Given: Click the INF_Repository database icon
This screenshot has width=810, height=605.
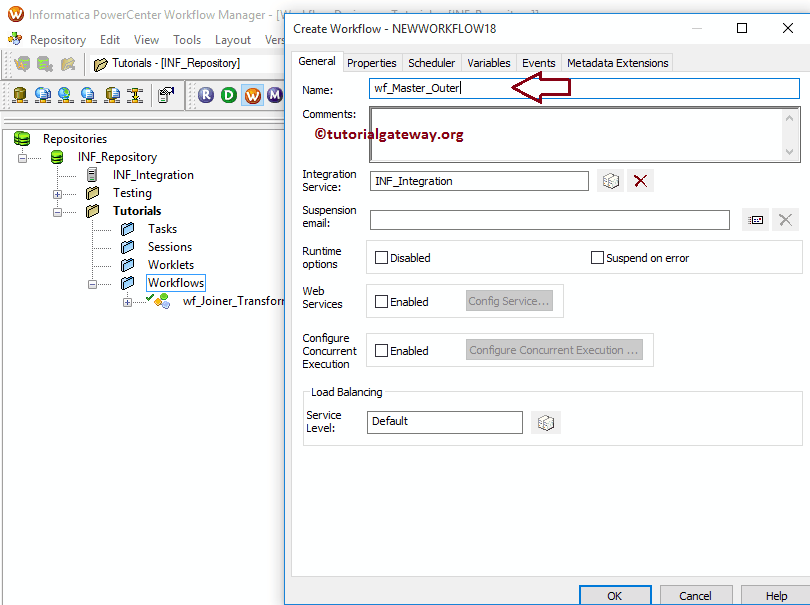Looking at the screenshot, I should coord(57,157).
